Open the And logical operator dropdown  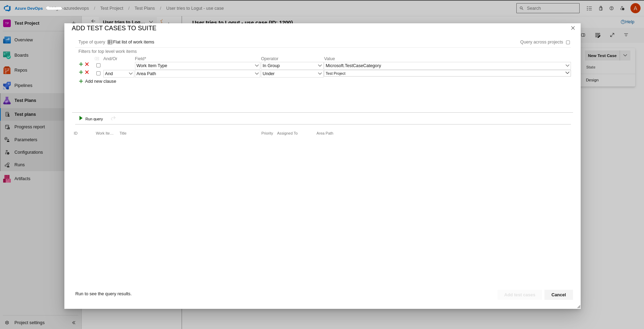pyautogui.click(x=131, y=74)
